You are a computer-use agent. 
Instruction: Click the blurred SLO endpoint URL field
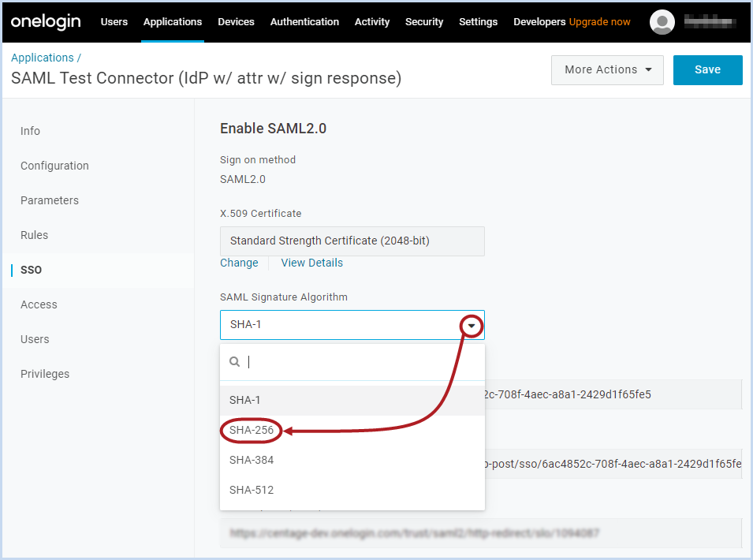pyautogui.click(x=481, y=533)
